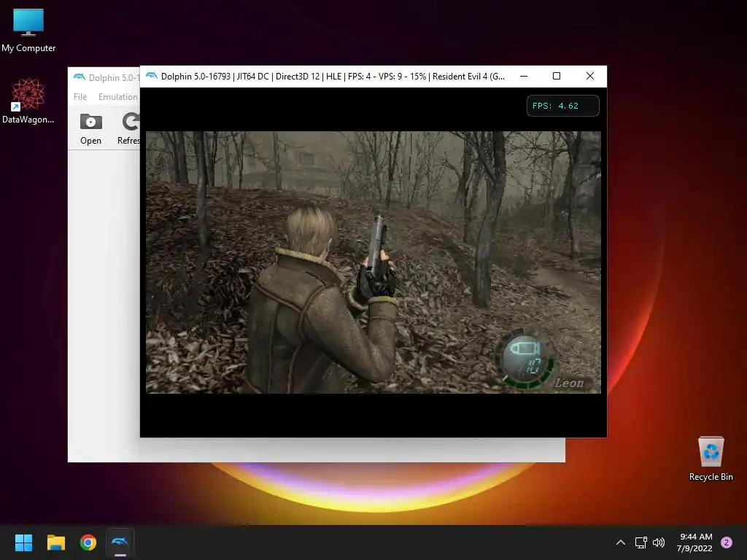
Task: Maximize the Resident Evil 4 game window
Action: click(557, 76)
